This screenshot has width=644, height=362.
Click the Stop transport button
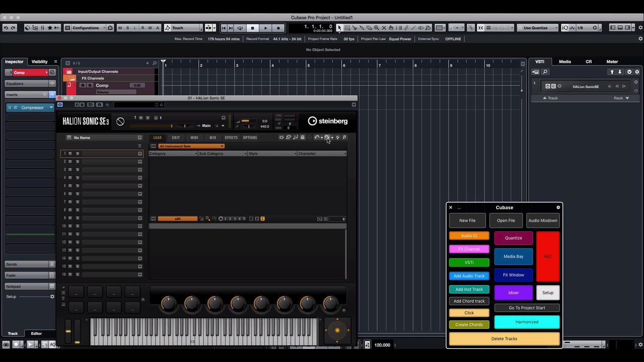(253, 28)
